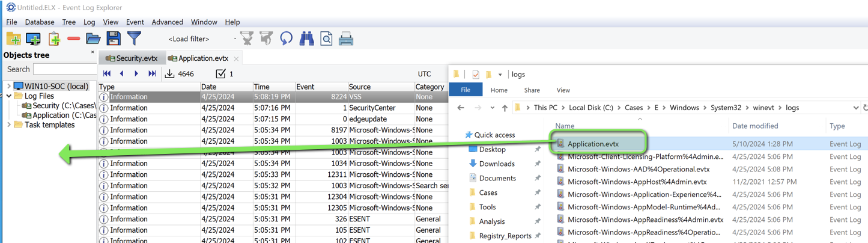Open the Explorer Home ribbon tab
Image resolution: width=868 pixels, height=243 pixels.
[x=499, y=90]
